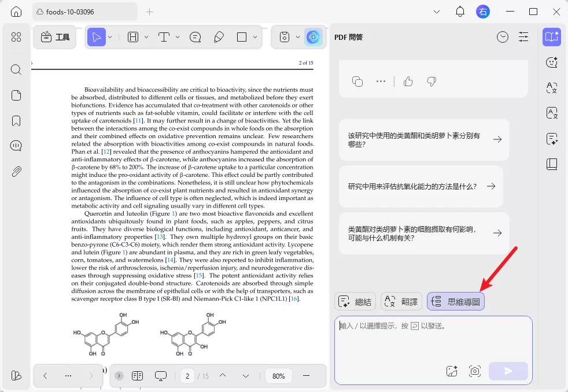Open the page management sidebar icon
The height and width of the screenshot is (392, 568).
pyautogui.click(x=16, y=95)
